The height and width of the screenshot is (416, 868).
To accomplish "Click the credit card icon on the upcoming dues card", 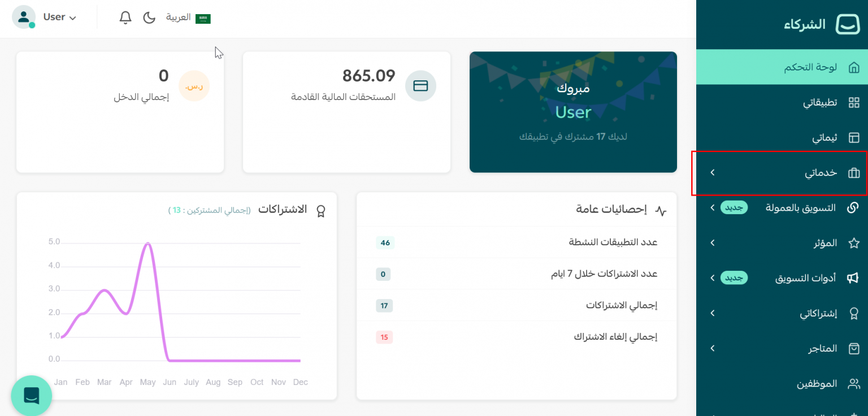I will 420,86.
